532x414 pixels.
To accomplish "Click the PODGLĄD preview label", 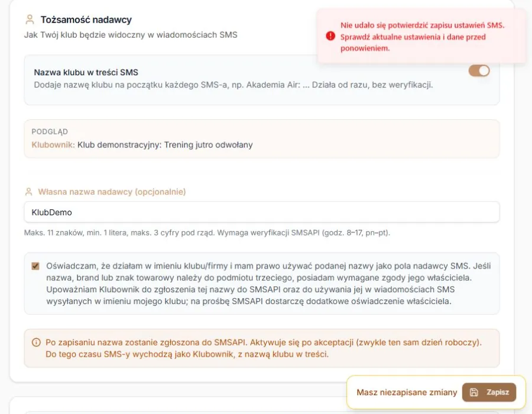I will pyautogui.click(x=50, y=132).
